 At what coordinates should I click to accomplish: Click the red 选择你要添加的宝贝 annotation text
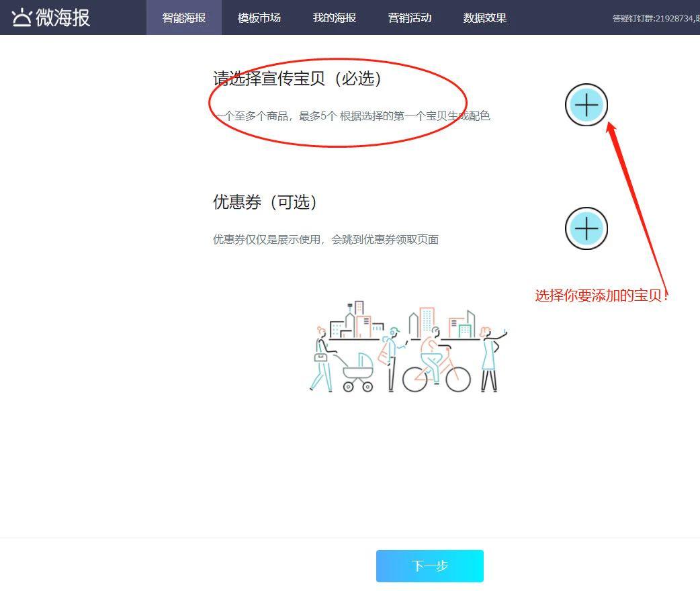600,295
